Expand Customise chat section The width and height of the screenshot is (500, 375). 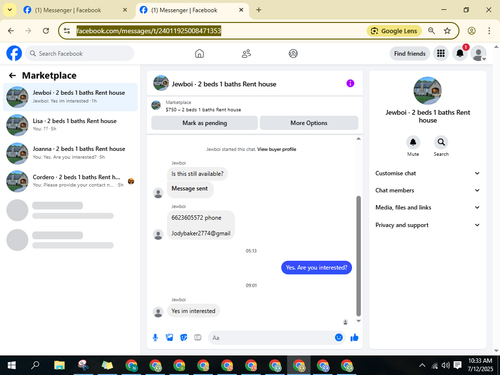click(x=428, y=173)
